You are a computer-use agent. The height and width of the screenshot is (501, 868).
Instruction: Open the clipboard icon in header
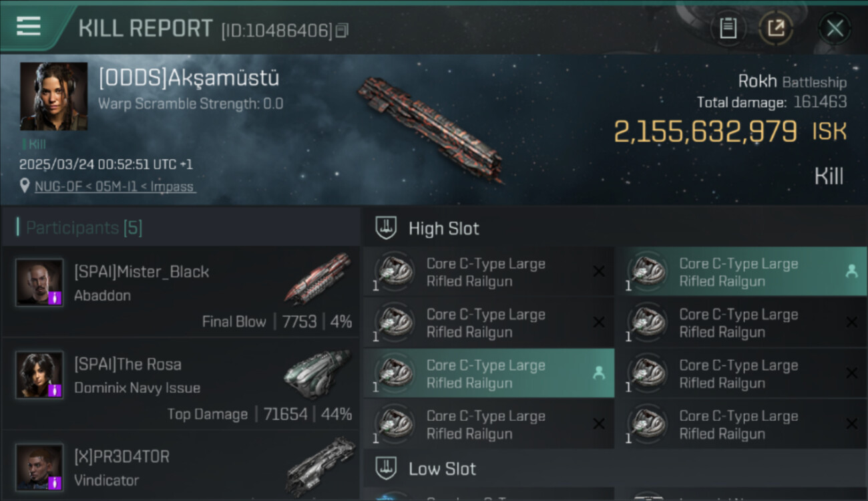(728, 28)
